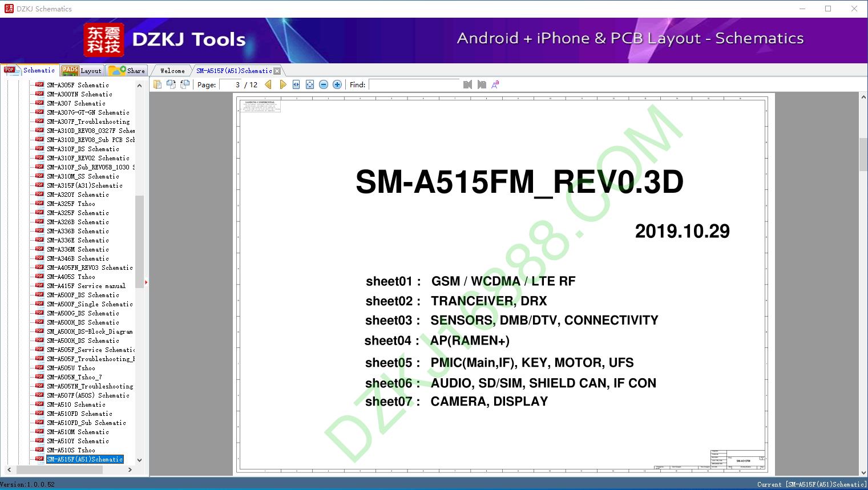Zoom out with the minus icon
868x490 pixels.
point(324,84)
